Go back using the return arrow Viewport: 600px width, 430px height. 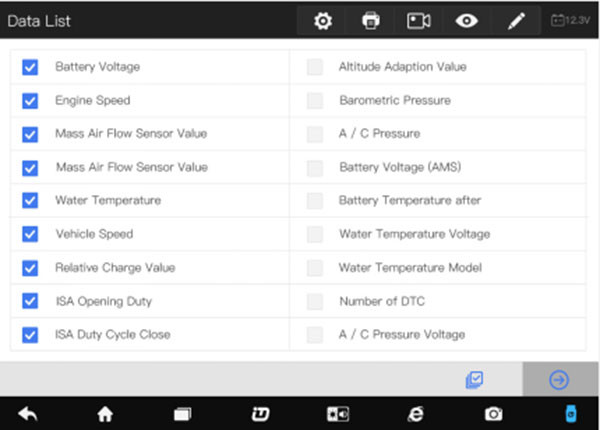[28, 414]
